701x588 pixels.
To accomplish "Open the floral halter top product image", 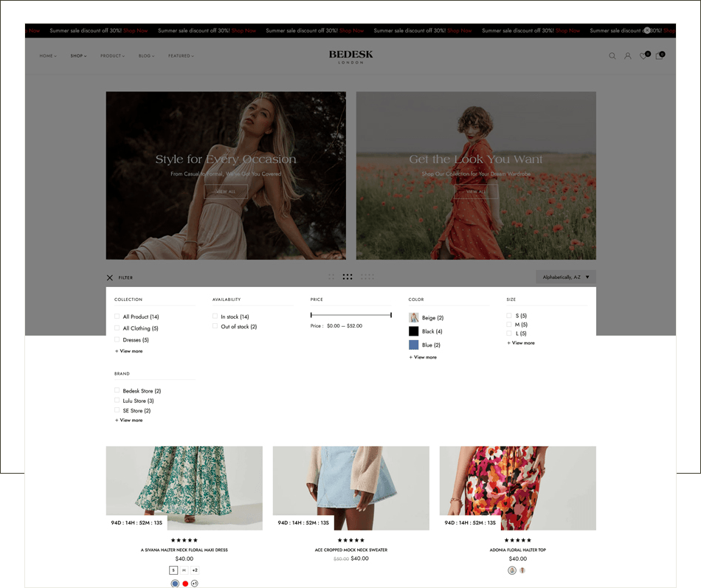I will coord(518,488).
